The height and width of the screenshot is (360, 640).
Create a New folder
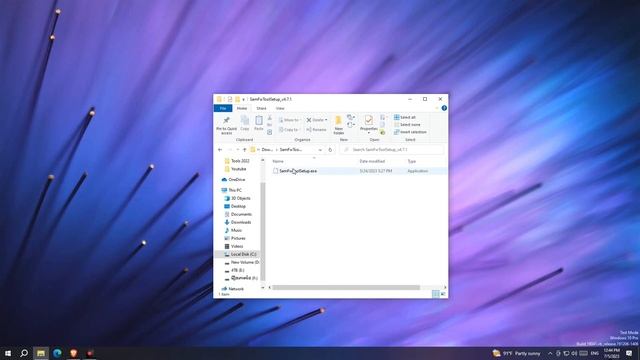pos(338,125)
